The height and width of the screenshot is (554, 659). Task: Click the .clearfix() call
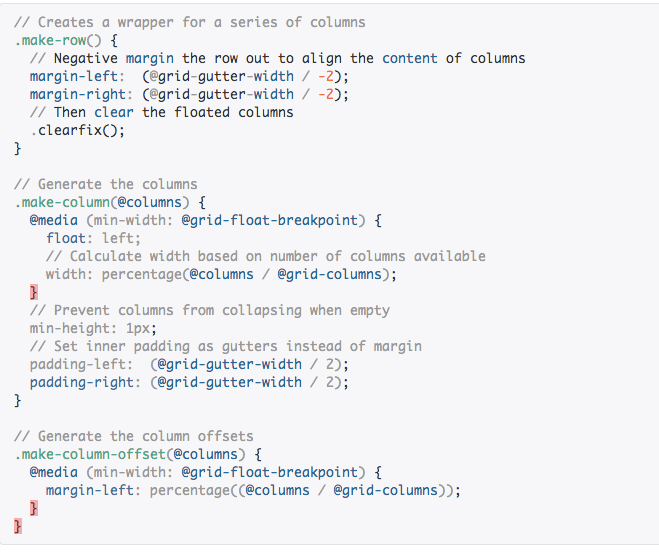[78, 130]
